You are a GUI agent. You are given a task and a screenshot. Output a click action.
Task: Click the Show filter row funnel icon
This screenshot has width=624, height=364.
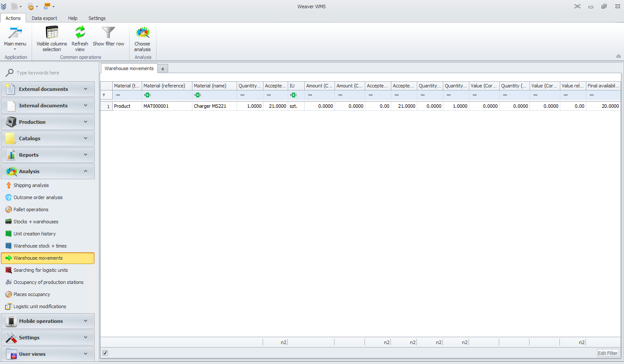[108, 33]
